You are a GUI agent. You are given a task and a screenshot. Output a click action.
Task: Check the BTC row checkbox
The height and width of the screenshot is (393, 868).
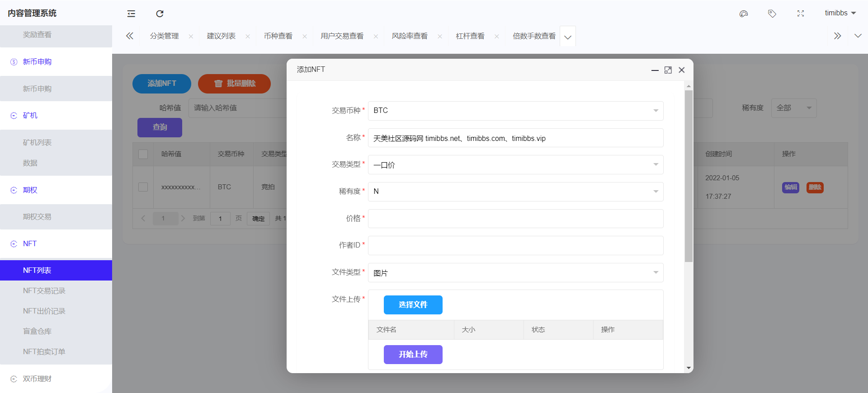pyautogui.click(x=143, y=187)
